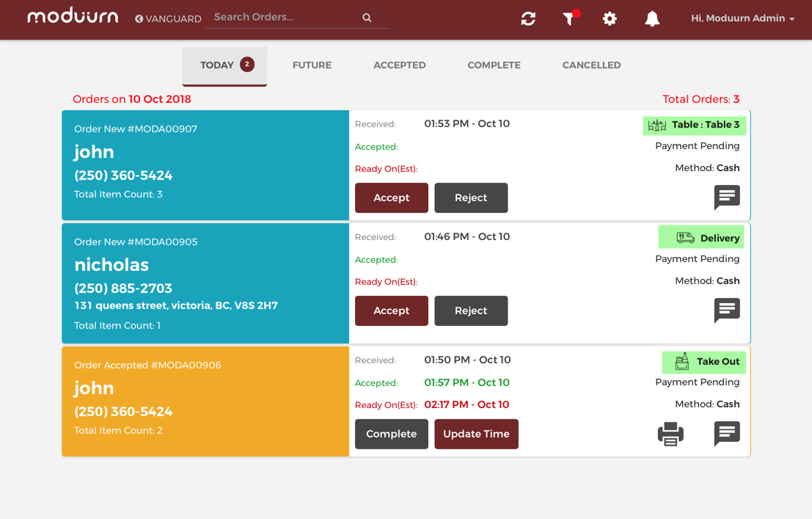812x519 pixels.
Task: Open settings gear icon
Action: 610,19
